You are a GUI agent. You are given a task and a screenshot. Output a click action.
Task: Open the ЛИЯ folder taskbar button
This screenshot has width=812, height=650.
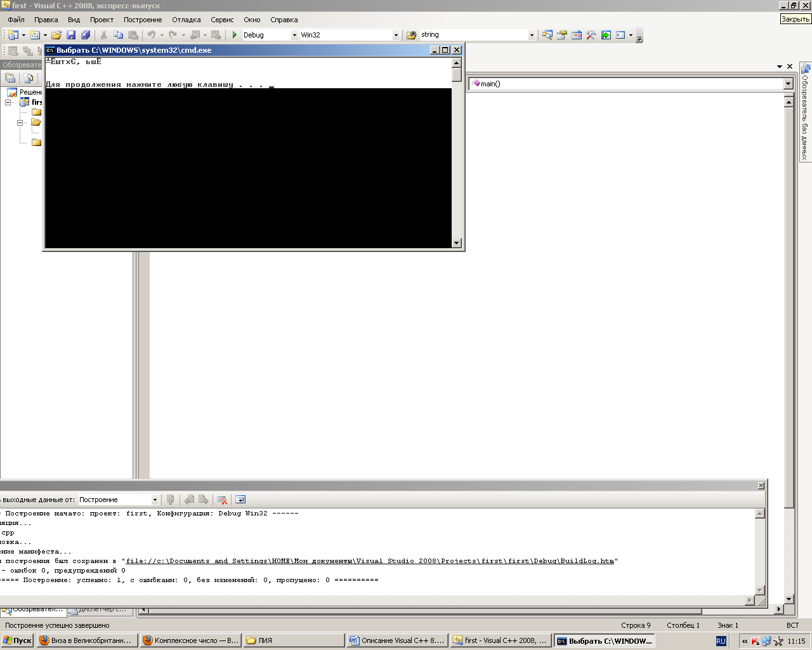(294, 641)
